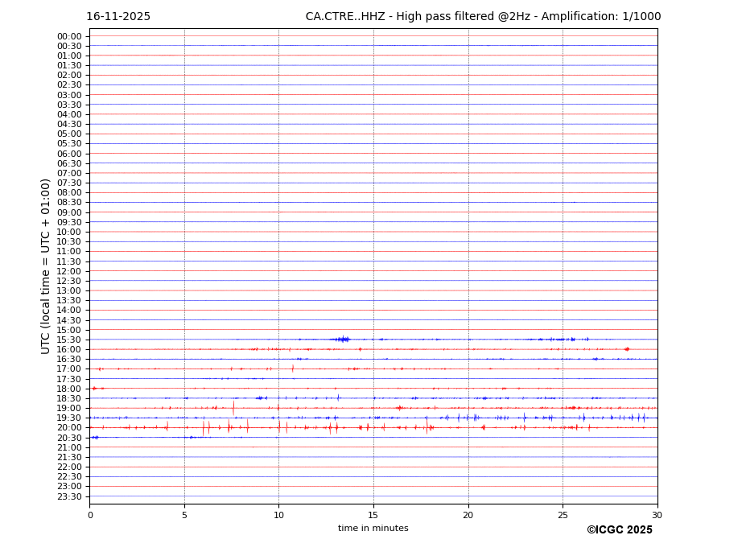Image resolution: width=746 pixels, height=560 pixels.
Task: Select the 15:30 time row label
Action: (x=69, y=340)
